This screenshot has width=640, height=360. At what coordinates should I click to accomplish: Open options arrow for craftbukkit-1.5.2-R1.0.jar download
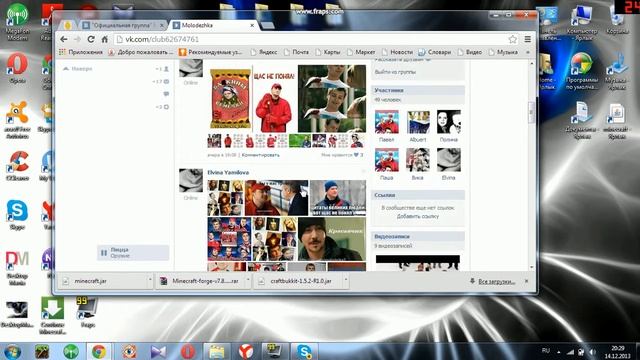pos(346,281)
